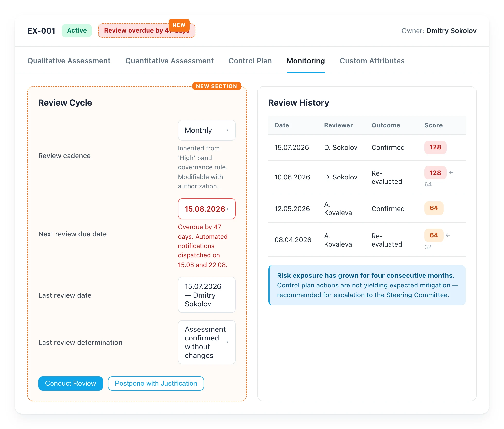This screenshot has width=504, height=429.
Task: Click the risk exposure escalation notice
Action: click(x=367, y=285)
